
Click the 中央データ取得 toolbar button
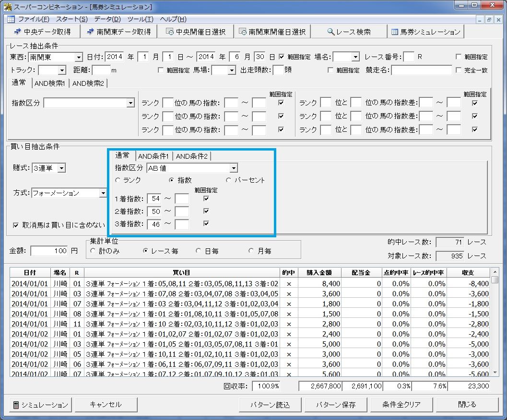[x=42, y=32]
